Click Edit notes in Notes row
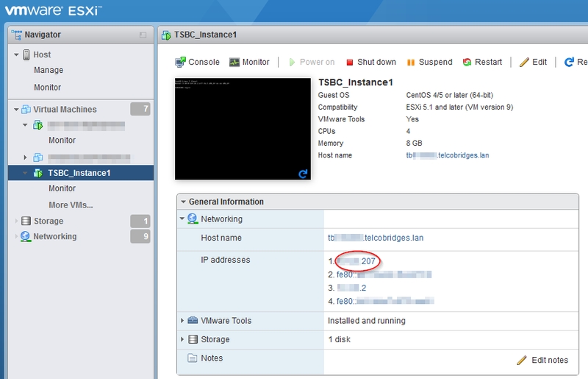 542,360
